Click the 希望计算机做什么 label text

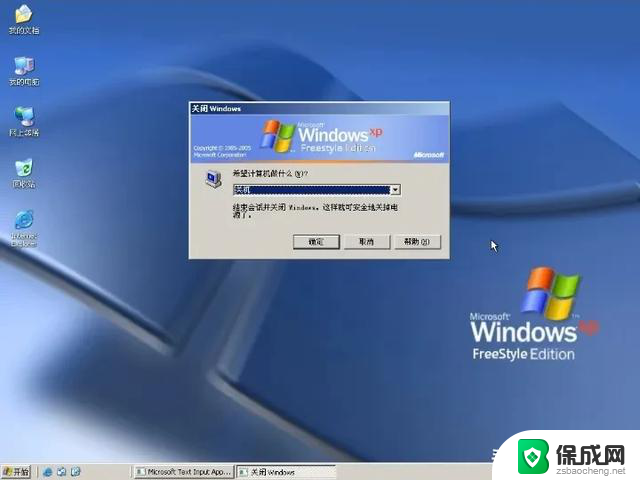[270, 173]
